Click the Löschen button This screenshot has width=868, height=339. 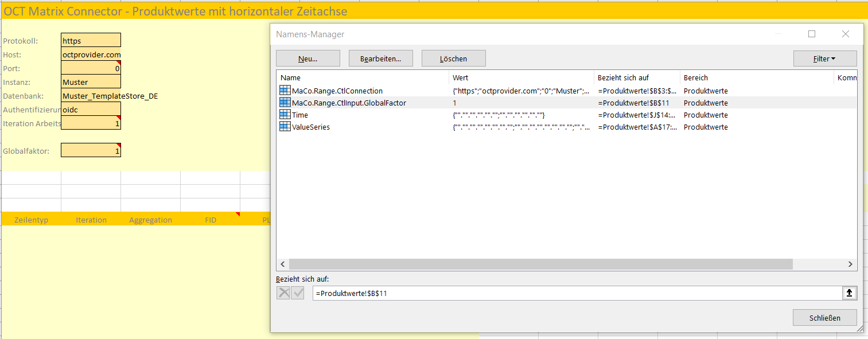pos(453,59)
